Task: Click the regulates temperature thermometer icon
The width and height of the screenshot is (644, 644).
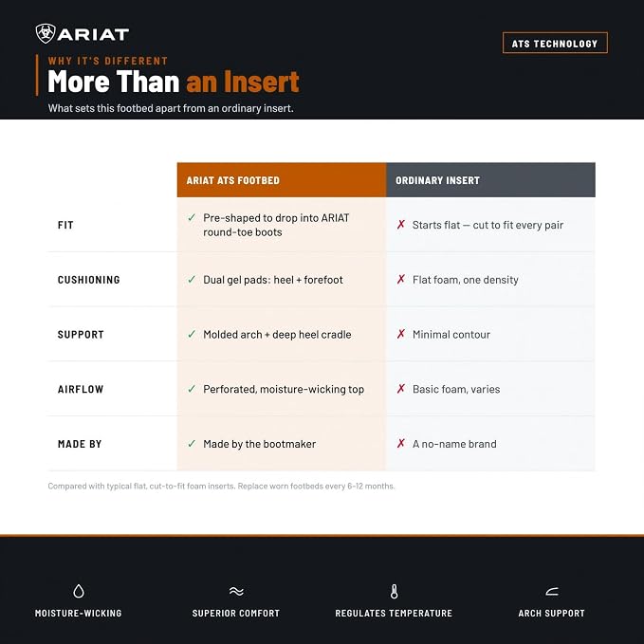Action: coord(394,592)
